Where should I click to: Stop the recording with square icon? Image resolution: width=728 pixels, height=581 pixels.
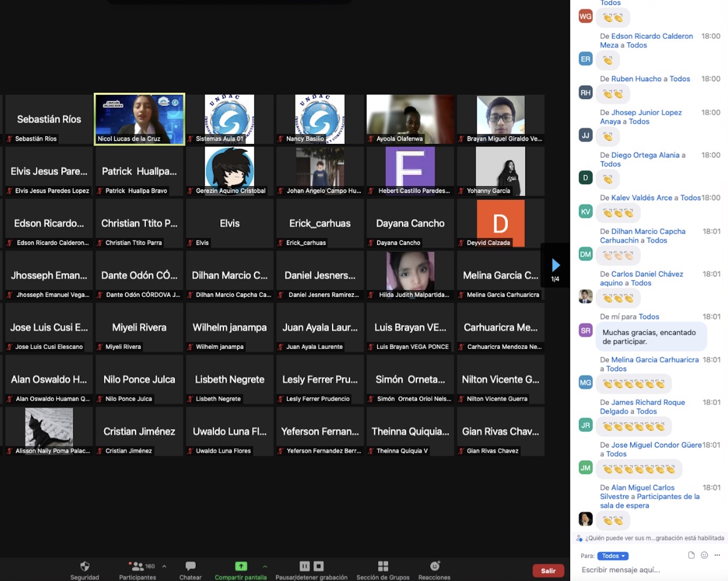318,566
